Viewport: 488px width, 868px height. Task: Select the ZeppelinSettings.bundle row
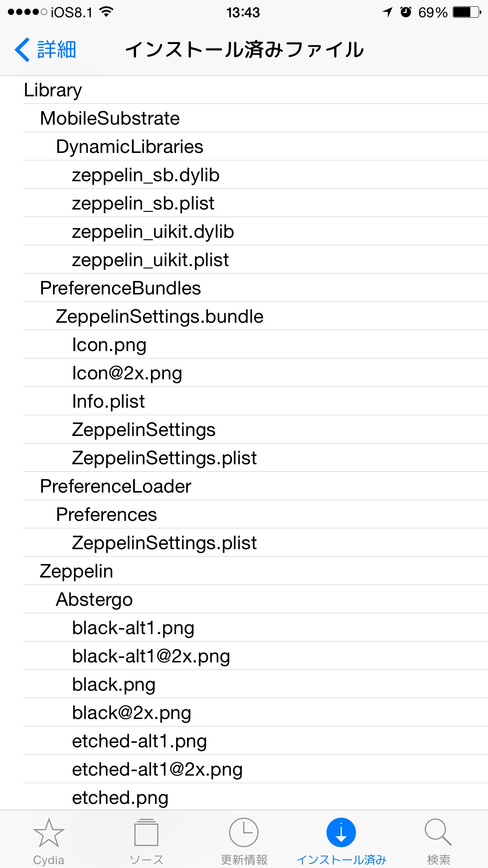coord(256,316)
